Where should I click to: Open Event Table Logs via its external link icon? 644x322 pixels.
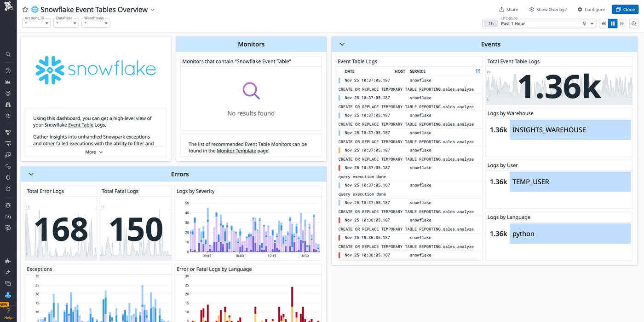click(477, 71)
